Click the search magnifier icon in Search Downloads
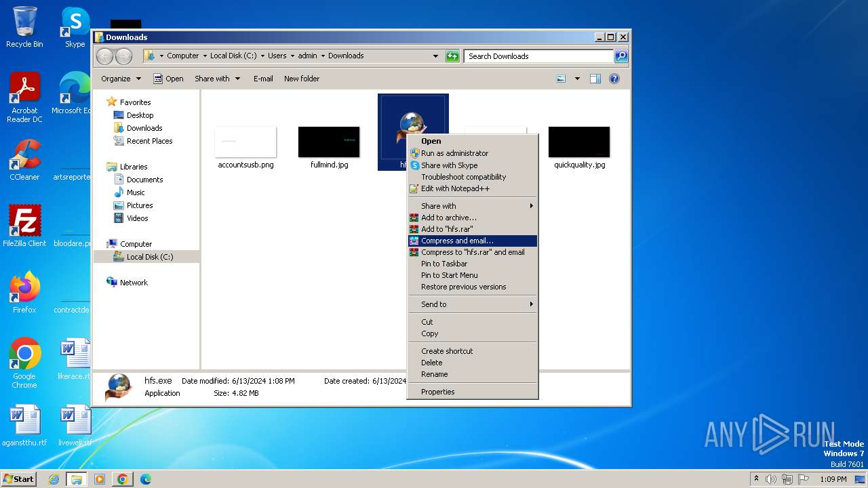 pos(620,56)
